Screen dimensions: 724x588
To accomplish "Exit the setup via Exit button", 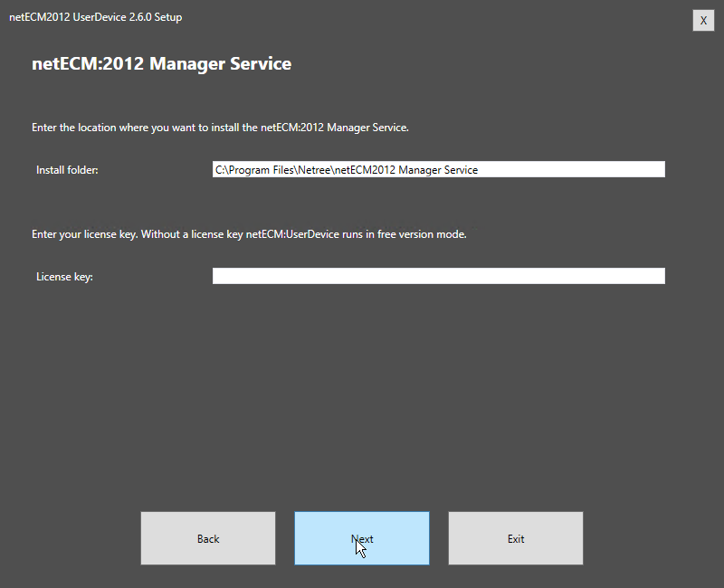I will (515, 538).
